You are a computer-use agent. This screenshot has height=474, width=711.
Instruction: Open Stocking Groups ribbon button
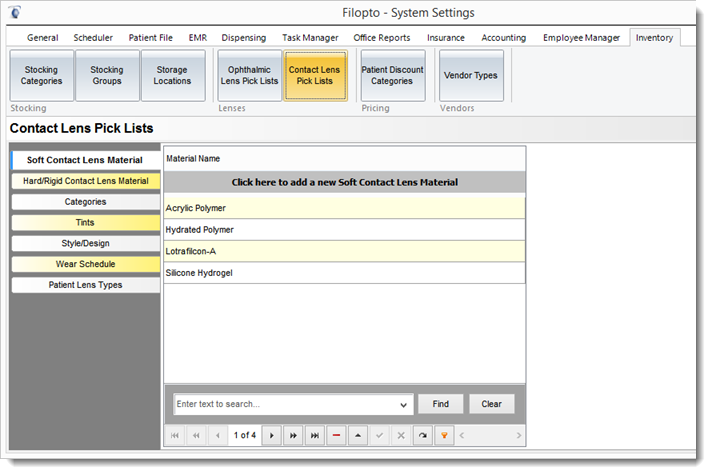point(107,76)
